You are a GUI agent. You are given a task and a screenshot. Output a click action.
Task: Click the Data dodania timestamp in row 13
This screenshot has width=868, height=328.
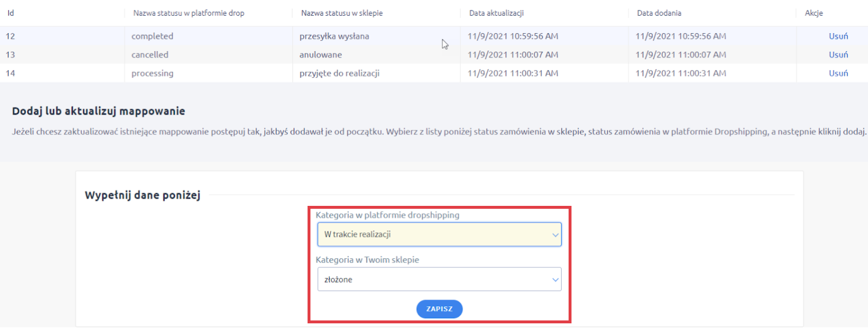tap(680, 55)
